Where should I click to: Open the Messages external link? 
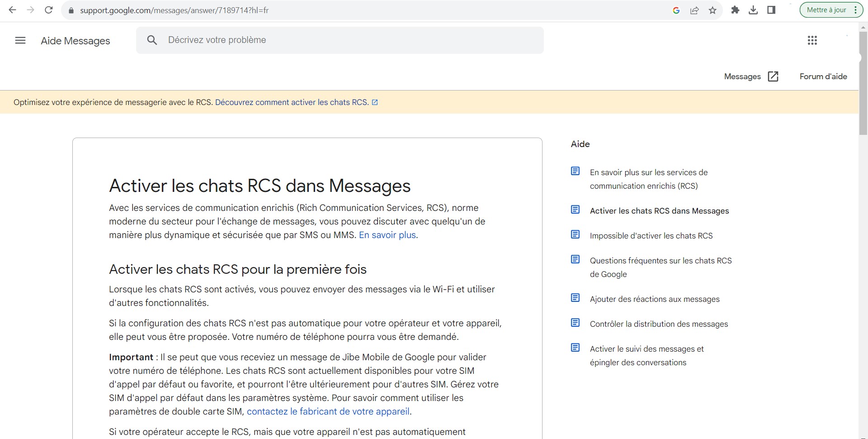pos(750,76)
